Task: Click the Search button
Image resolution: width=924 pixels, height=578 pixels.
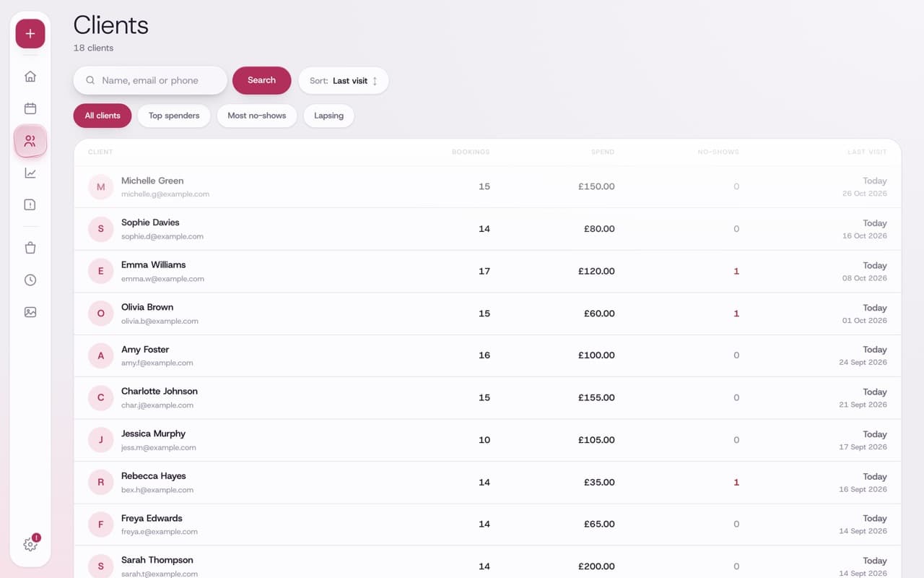Action: click(x=261, y=80)
